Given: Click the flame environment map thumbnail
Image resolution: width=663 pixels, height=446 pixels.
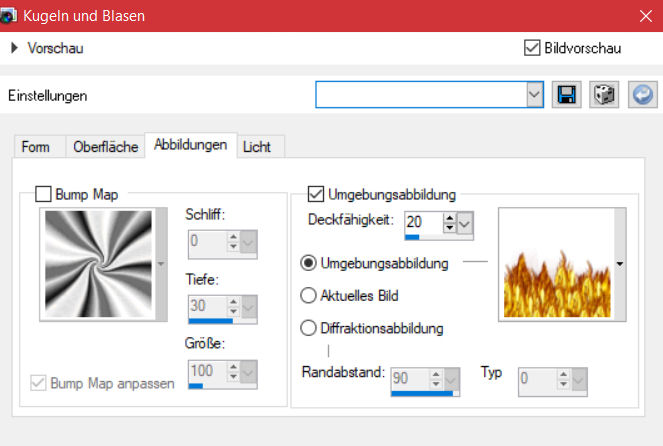Looking at the screenshot, I should (557, 264).
